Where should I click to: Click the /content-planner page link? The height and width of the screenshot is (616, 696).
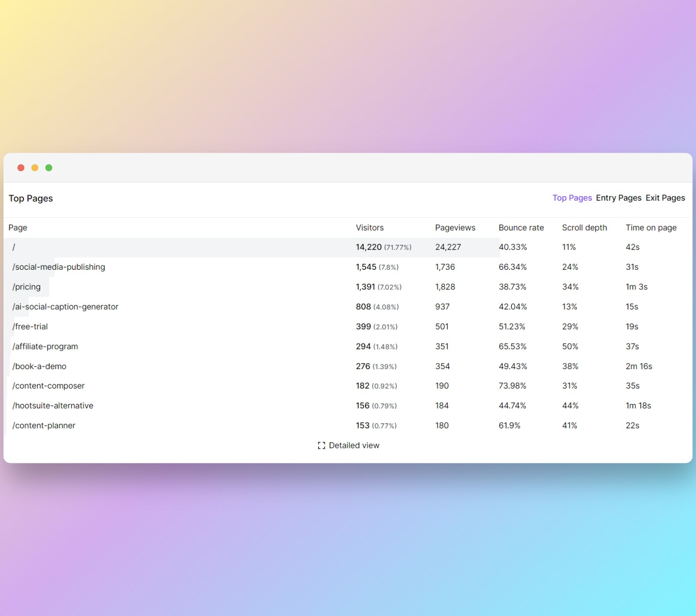(44, 425)
